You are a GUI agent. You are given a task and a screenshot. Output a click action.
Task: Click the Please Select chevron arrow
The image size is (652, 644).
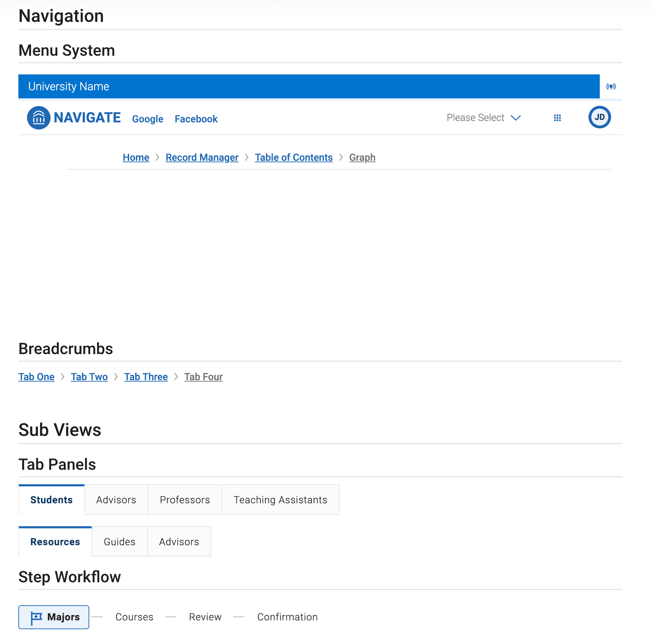[516, 118]
